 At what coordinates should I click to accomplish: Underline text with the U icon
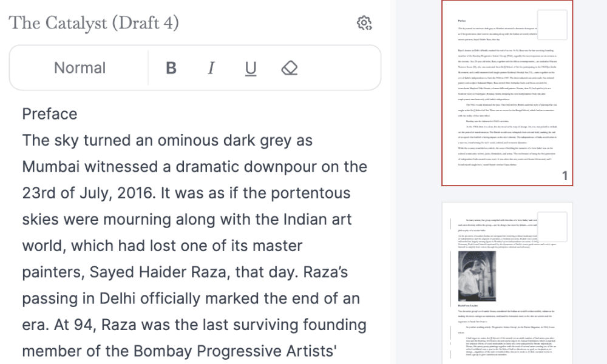pos(251,69)
